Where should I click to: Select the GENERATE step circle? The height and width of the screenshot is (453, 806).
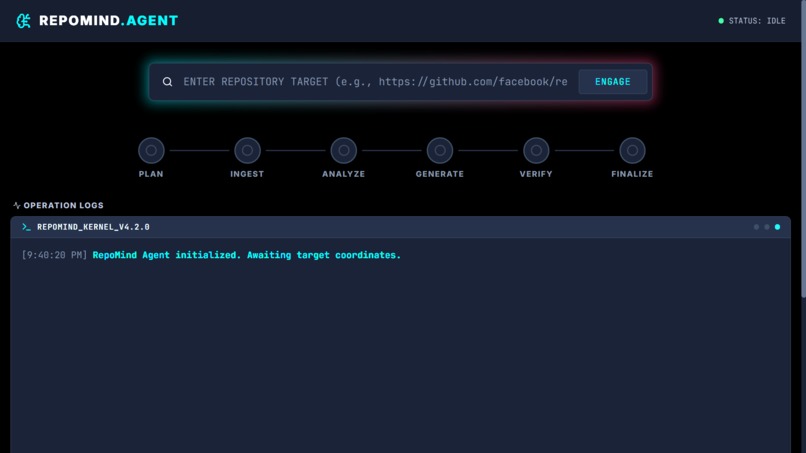(x=440, y=151)
